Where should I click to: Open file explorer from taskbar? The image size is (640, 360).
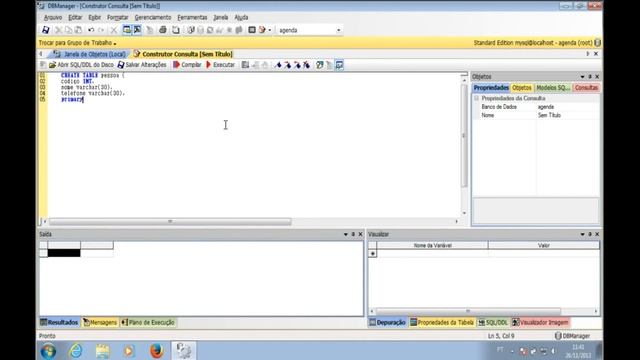pos(102,351)
